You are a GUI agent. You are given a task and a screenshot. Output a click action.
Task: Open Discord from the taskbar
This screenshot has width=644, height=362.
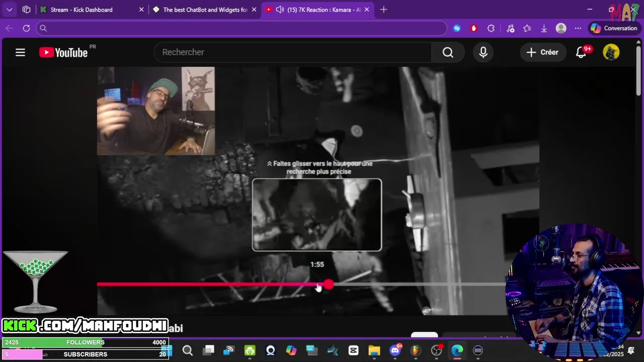click(x=395, y=350)
